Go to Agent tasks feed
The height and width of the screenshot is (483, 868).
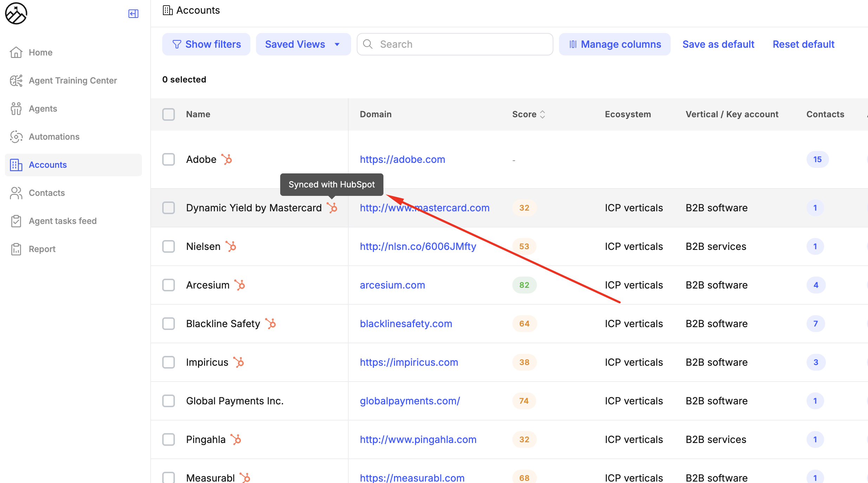(x=63, y=221)
